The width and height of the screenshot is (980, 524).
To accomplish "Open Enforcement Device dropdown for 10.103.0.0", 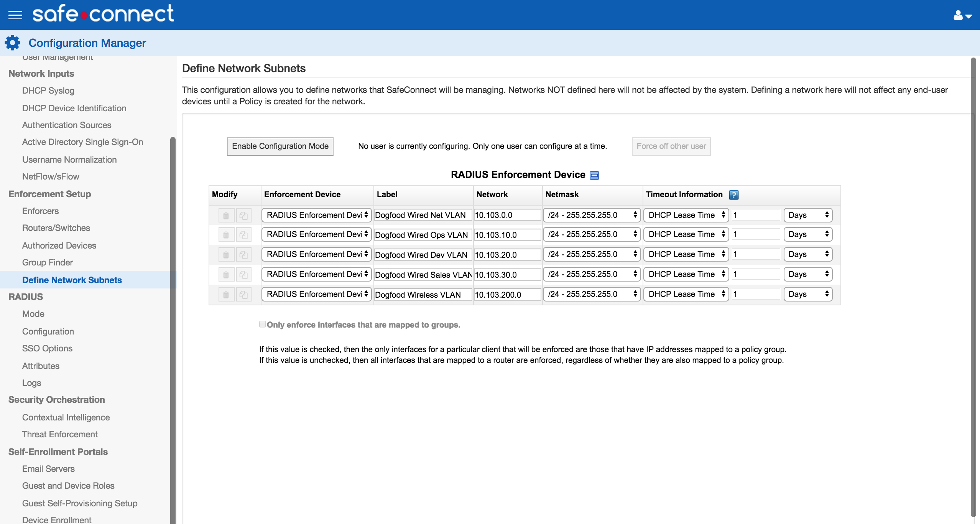I will pos(317,215).
